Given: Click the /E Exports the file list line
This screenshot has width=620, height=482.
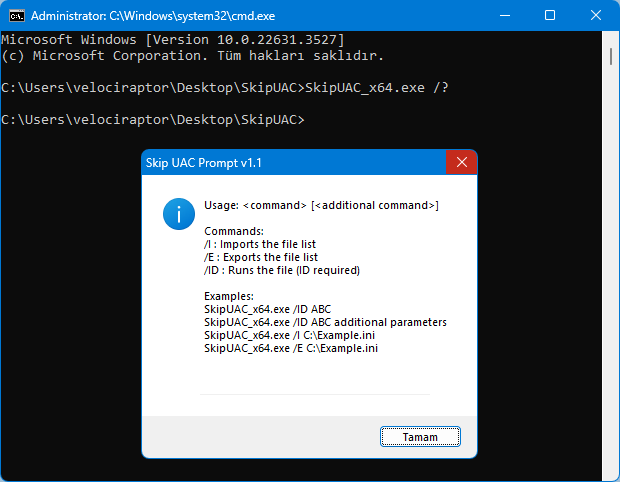Looking at the screenshot, I should click(260, 257).
